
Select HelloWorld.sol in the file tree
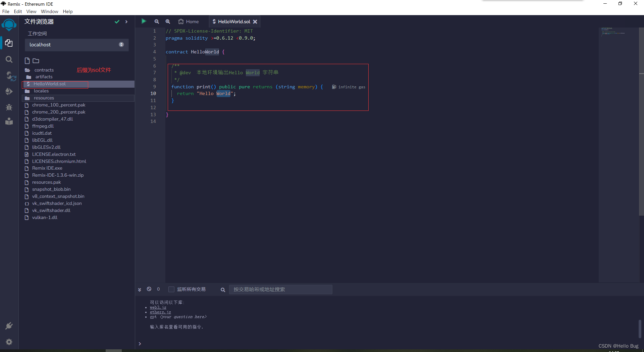coord(78,84)
